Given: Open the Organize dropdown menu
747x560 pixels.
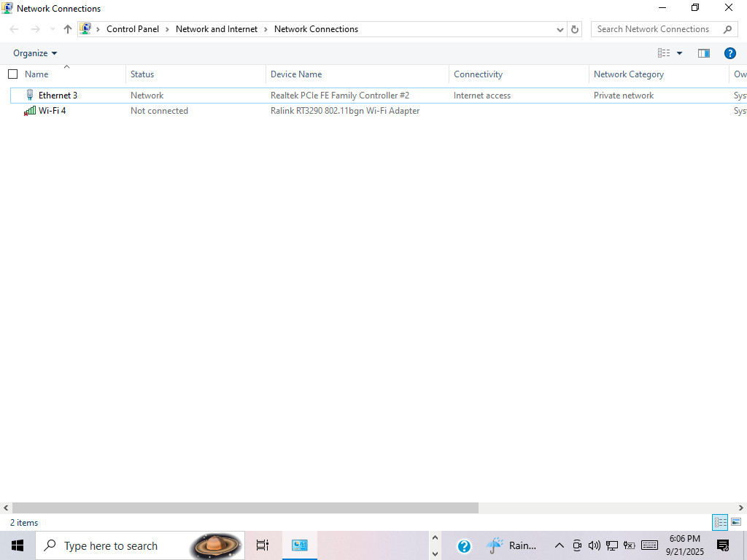Looking at the screenshot, I should click(35, 53).
